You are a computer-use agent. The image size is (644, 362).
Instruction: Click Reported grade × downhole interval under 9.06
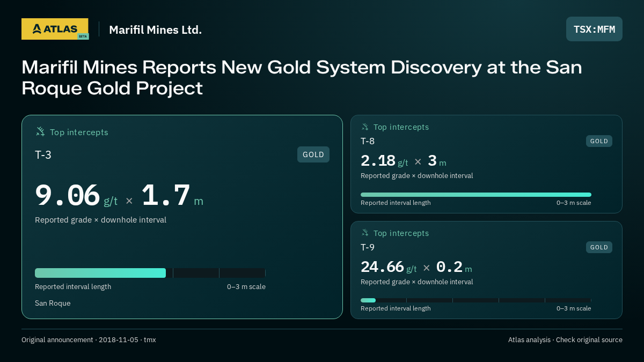point(100,220)
